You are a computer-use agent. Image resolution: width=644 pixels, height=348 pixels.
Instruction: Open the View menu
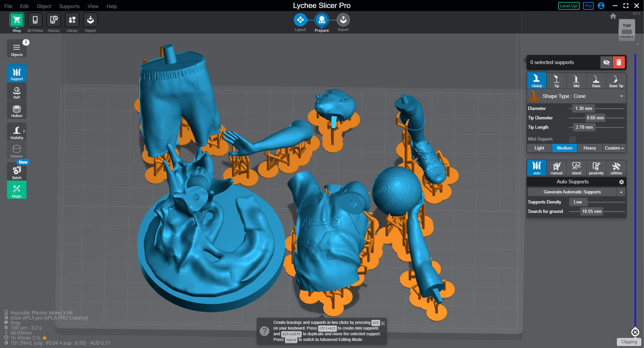point(93,6)
